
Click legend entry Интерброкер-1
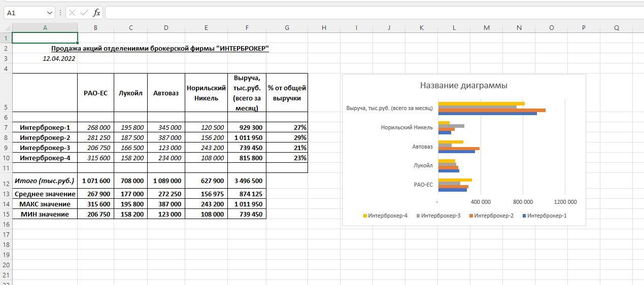(x=545, y=216)
